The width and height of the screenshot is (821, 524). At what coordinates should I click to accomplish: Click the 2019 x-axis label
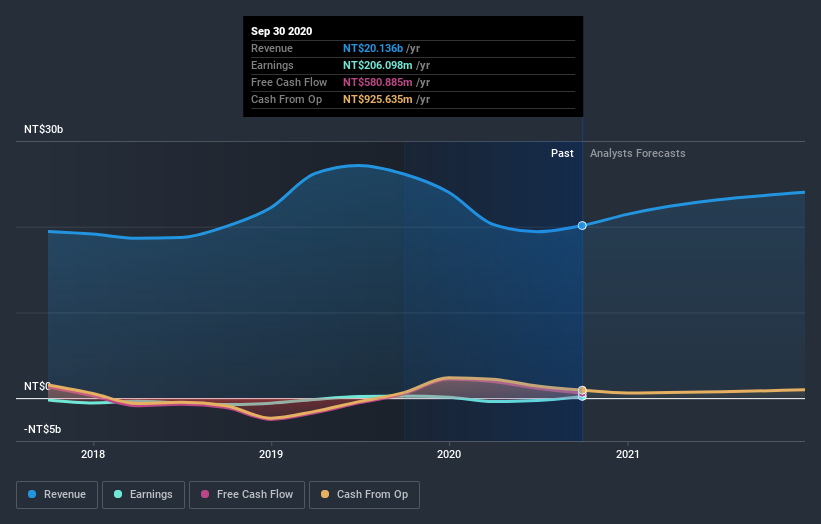[271, 454]
